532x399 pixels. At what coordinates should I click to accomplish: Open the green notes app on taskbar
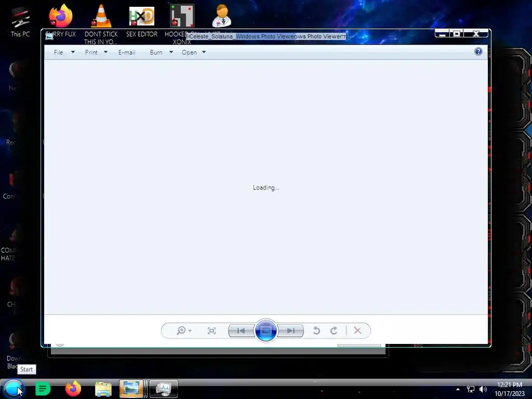tap(43, 389)
